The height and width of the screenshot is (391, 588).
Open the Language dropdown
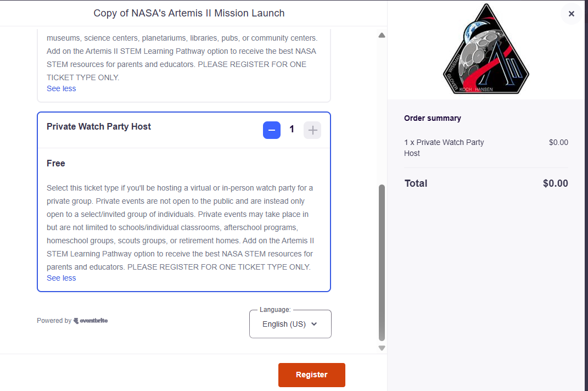[290, 324]
